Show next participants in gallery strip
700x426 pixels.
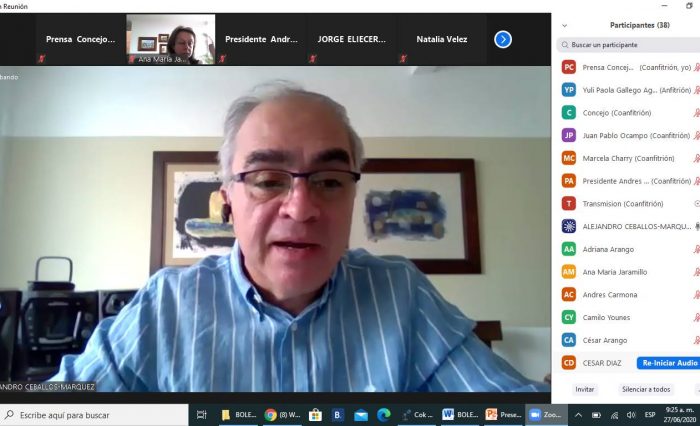(x=503, y=39)
